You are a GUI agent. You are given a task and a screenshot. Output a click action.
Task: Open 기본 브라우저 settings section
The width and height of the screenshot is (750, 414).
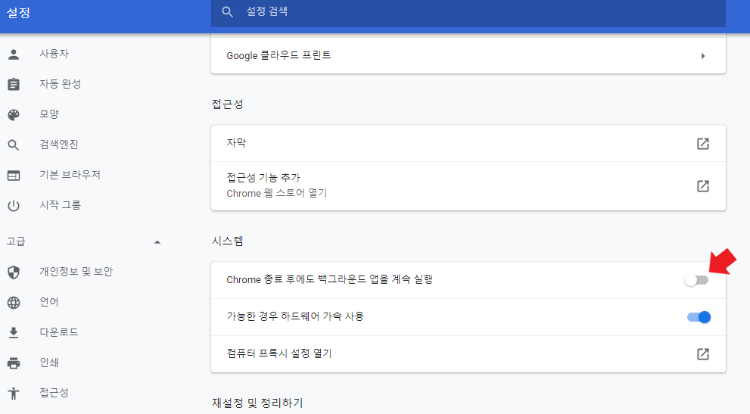[69, 175]
